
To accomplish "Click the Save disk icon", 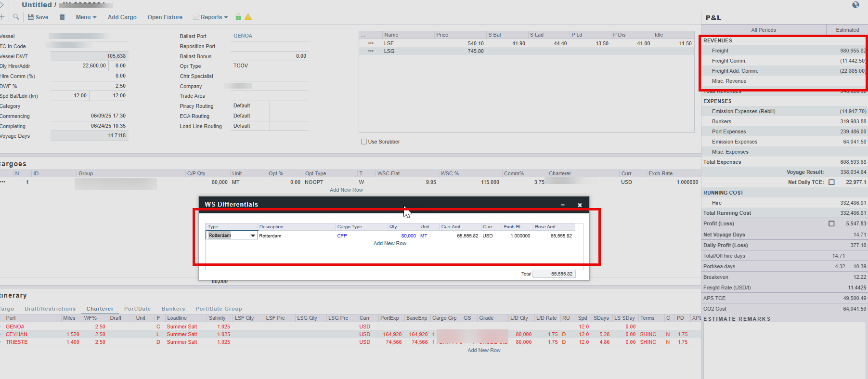I will (x=31, y=17).
